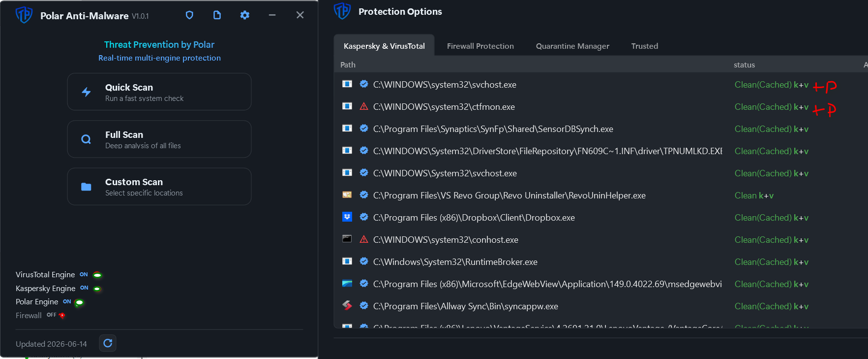The height and width of the screenshot is (359, 868).
Task: Click the warning triangle on the ctfmon.exe row
Action: click(364, 106)
